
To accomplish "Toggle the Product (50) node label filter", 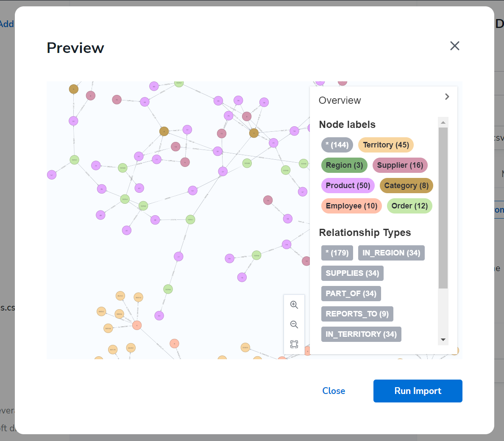I will (348, 186).
